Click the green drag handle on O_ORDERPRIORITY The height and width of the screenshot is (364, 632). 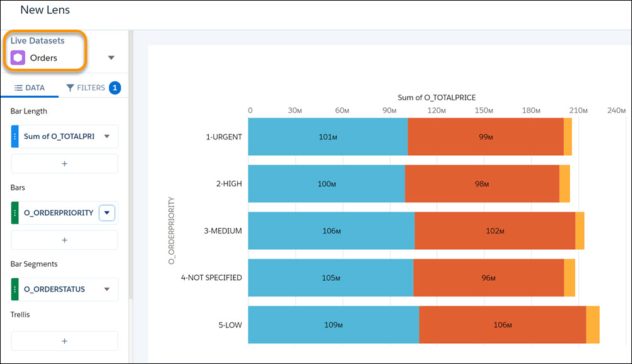(x=15, y=213)
